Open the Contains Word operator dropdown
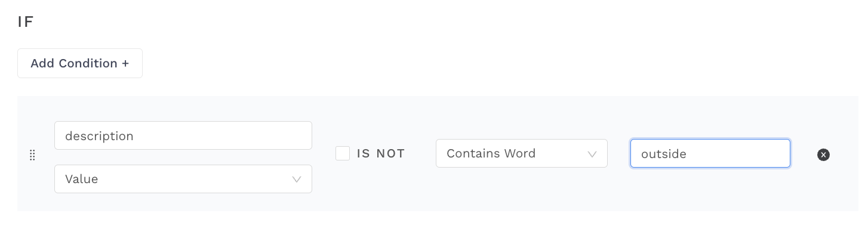 click(522, 153)
